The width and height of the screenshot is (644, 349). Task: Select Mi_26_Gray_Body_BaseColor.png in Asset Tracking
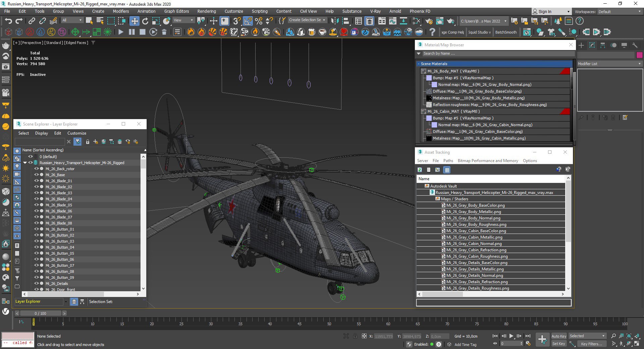[475, 205]
